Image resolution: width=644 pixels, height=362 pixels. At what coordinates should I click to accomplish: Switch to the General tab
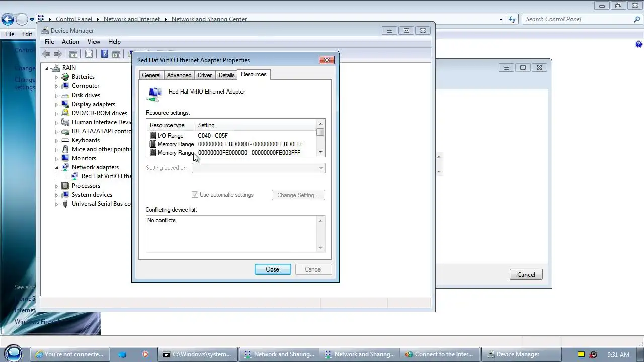click(151, 75)
